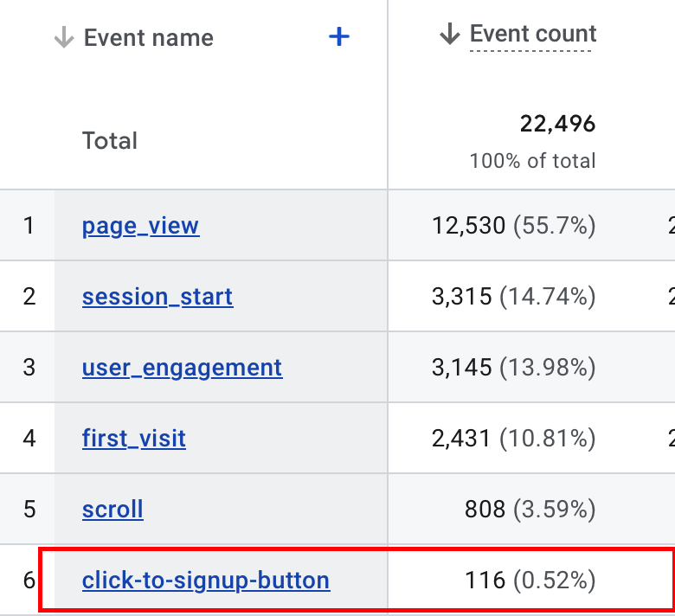Click the 808 (3.59%) event count cell

click(x=530, y=509)
